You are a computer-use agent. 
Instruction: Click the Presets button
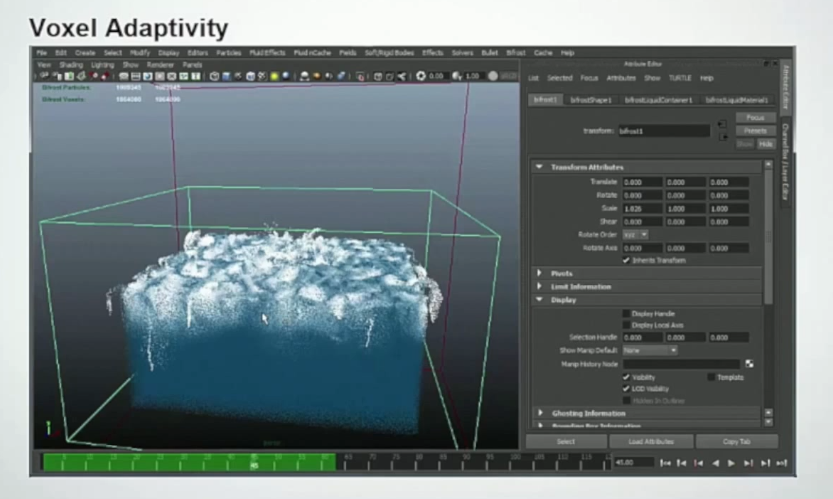755,130
